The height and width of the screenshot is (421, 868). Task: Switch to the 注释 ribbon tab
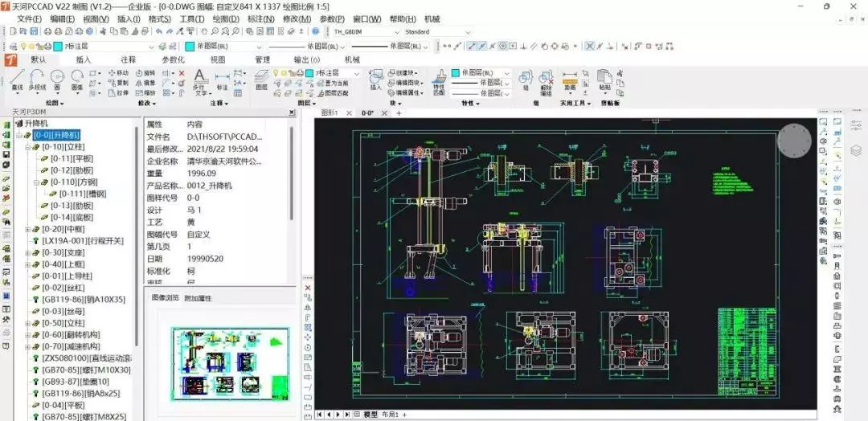click(x=128, y=59)
